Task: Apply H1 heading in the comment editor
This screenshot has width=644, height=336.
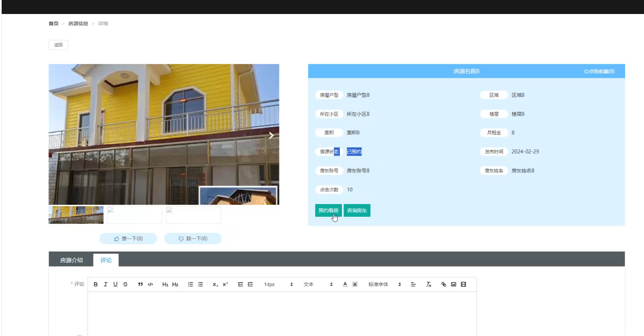Action: [x=165, y=284]
